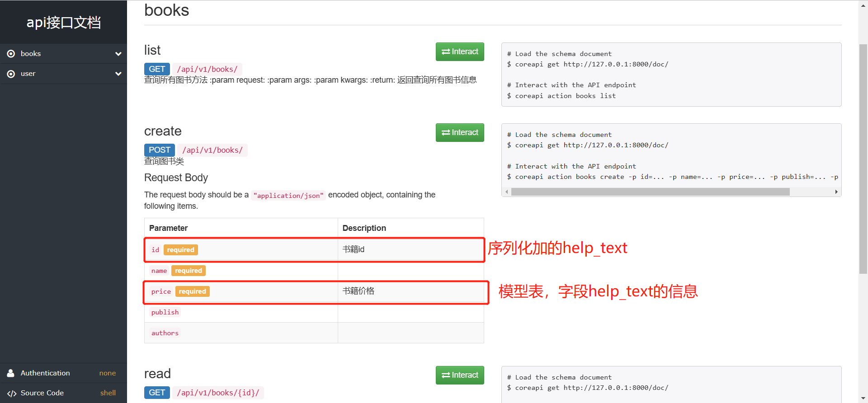Click the horizontal scrollbar in create code box
868x403 pixels.
pos(650,192)
